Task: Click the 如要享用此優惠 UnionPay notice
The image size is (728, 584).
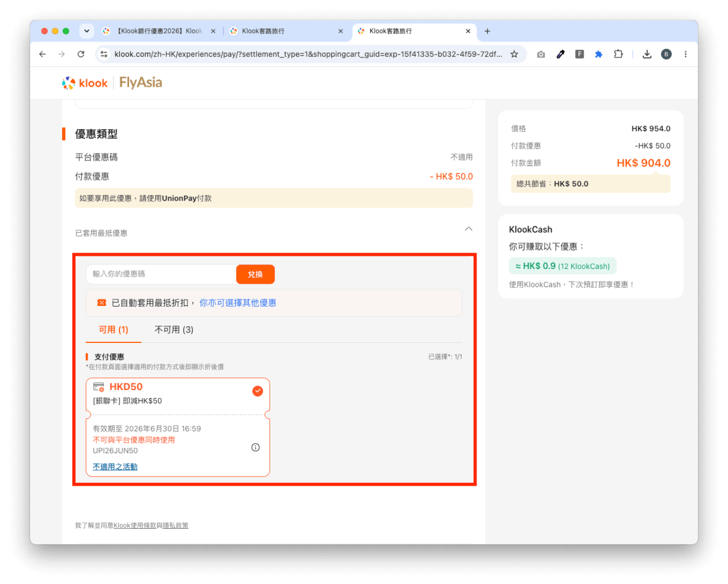Action: pyautogui.click(x=274, y=198)
